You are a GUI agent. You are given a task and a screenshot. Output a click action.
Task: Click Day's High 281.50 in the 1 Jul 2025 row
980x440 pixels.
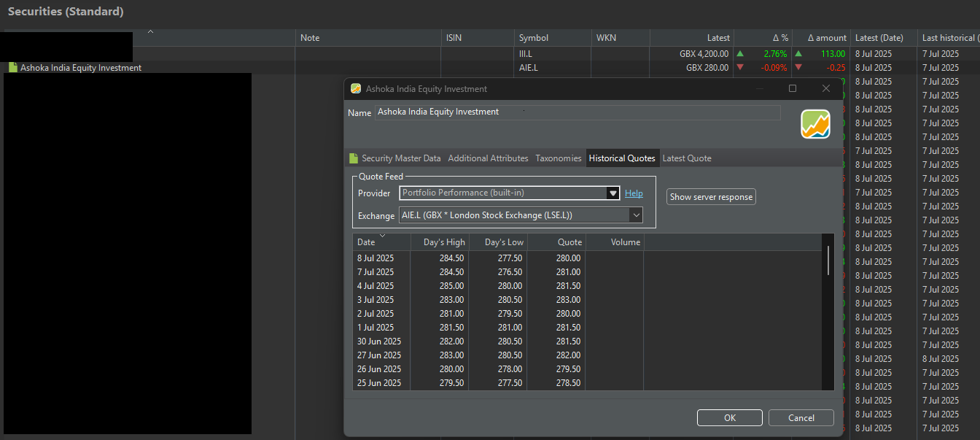click(x=451, y=328)
